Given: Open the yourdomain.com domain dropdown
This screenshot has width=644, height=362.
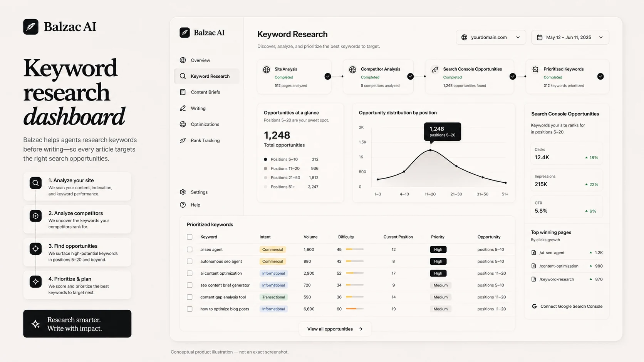Looking at the screenshot, I should (x=491, y=37).
